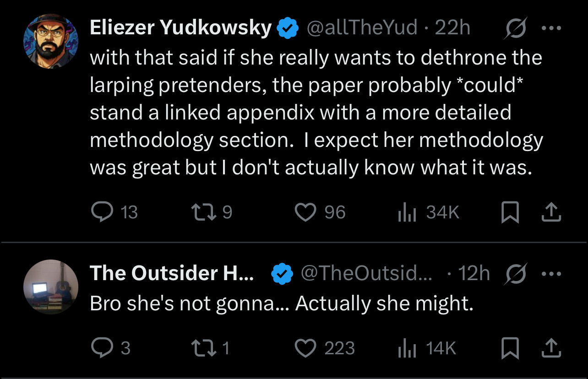Image resolution: width=588 pixels, height=379 pixels.
Task: Reply to Eliezer Yudkowsky's tweet
Action: coord(101,212)
